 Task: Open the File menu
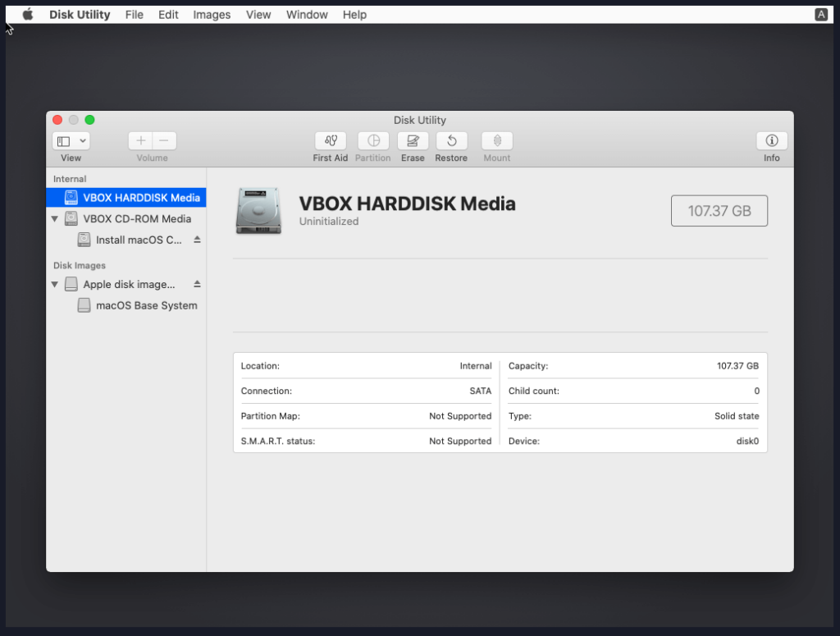(x=135, y=15)
